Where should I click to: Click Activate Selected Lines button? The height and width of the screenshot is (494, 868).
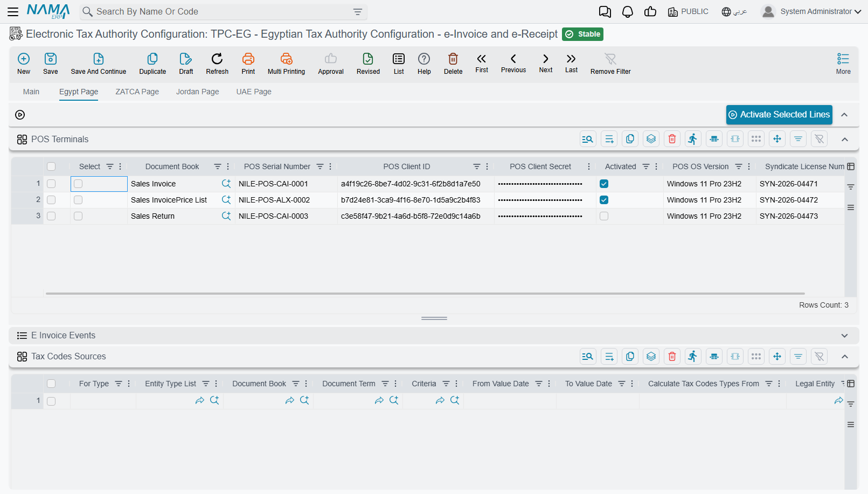pyautogui.click(x=779, y=115)
